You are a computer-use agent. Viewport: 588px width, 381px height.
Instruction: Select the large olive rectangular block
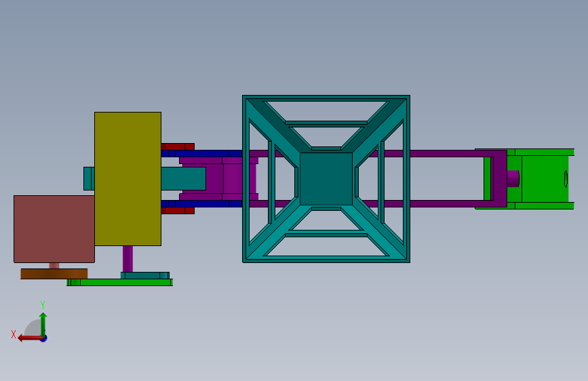[x=128, y=179]
